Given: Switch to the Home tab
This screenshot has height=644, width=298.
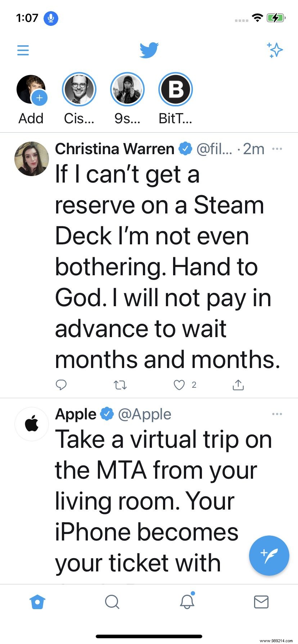Looking at the screenshot, I should click(37, 602).
